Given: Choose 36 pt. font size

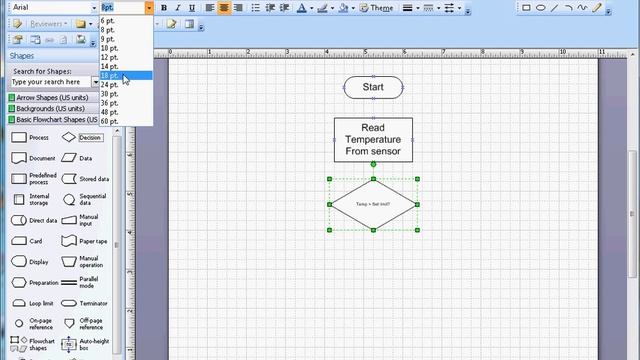Looking at the screenshot, I should tap(126, 103).
